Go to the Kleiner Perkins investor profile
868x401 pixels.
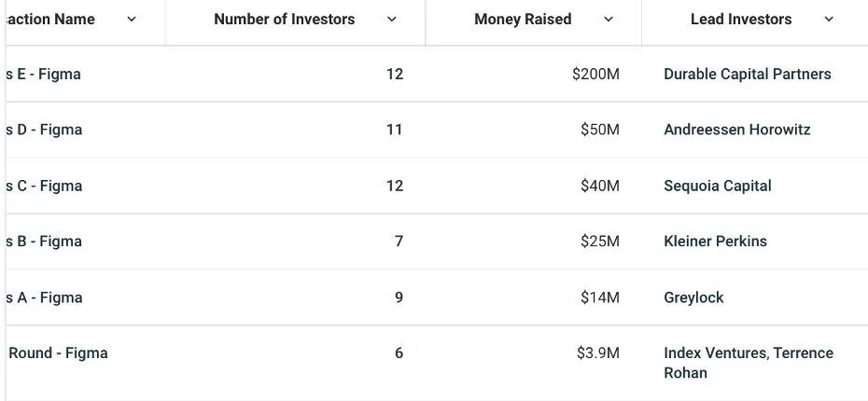(x=715, y=242)
